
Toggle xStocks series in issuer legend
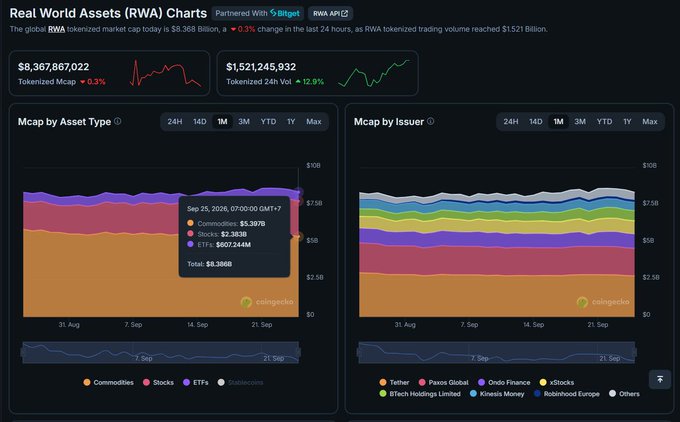pos(557,383)
